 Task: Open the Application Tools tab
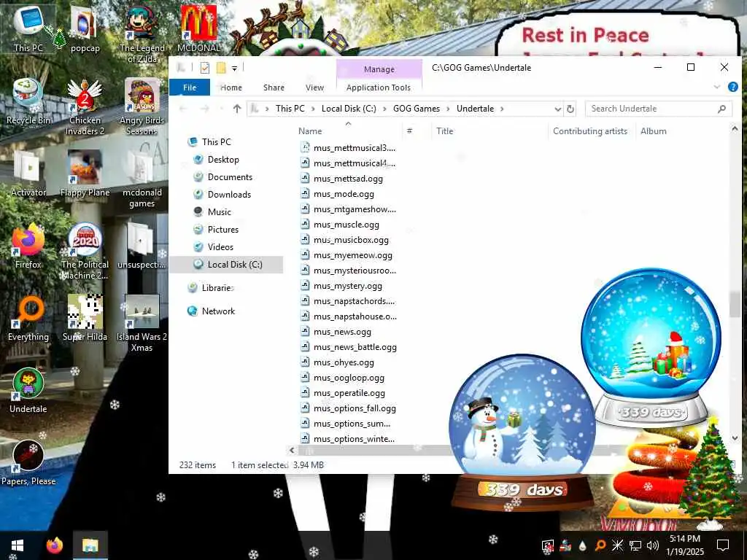pos(379,87)
